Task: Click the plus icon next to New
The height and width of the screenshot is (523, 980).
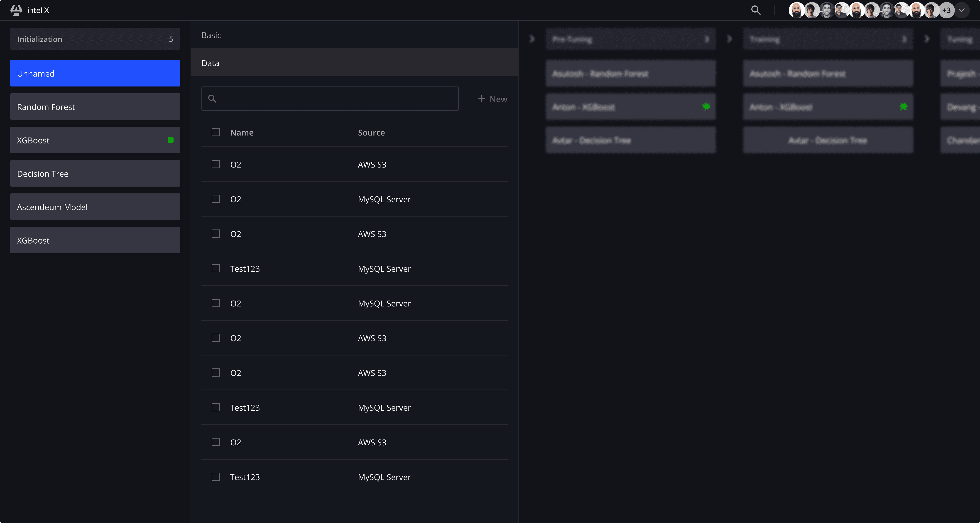Action: [482, 99]
